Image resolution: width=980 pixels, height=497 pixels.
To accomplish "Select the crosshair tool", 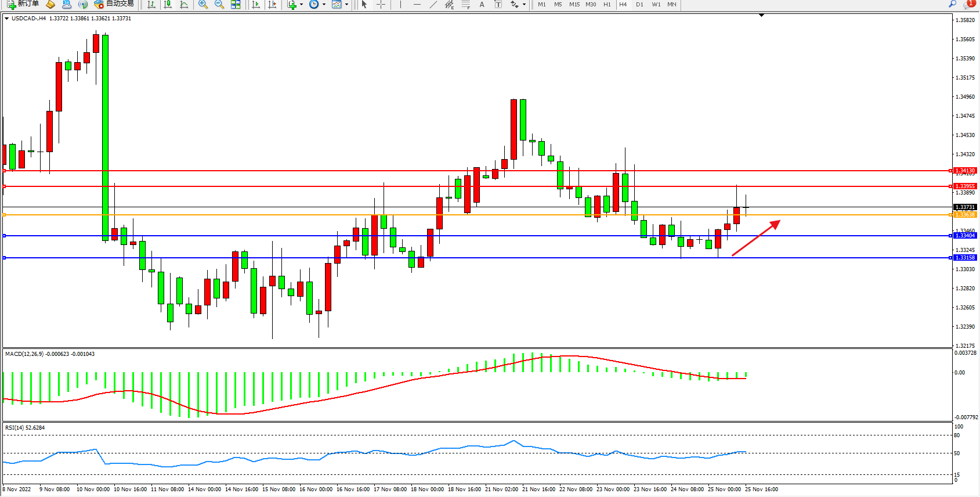I will tap(381, 5).
